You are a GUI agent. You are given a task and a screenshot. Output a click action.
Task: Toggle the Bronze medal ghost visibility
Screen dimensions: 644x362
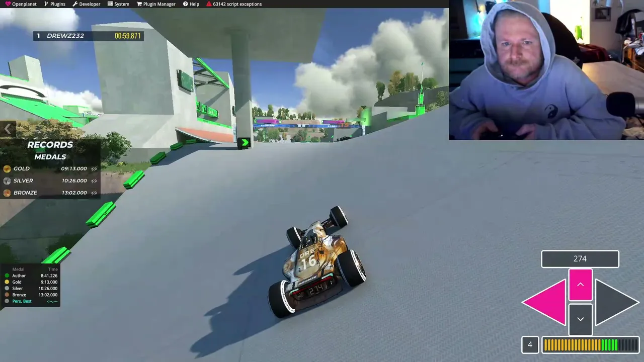(94, 193)
